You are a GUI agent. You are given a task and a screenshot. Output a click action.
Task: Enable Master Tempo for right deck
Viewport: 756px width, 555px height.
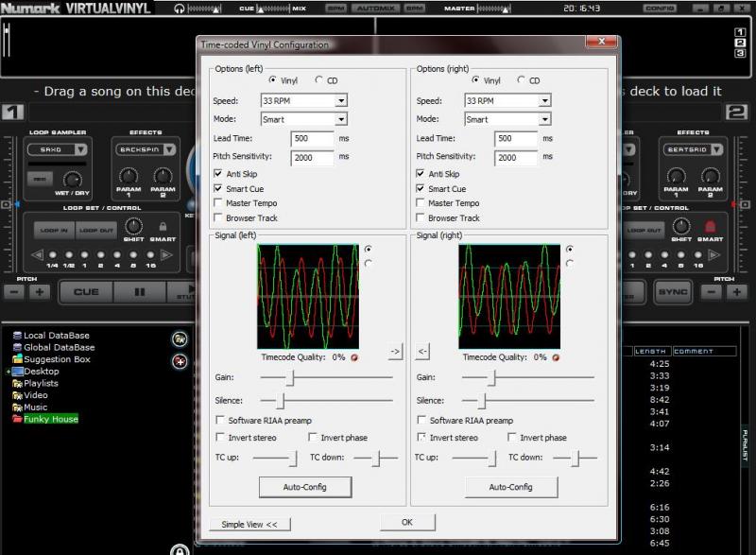point(421,203)
